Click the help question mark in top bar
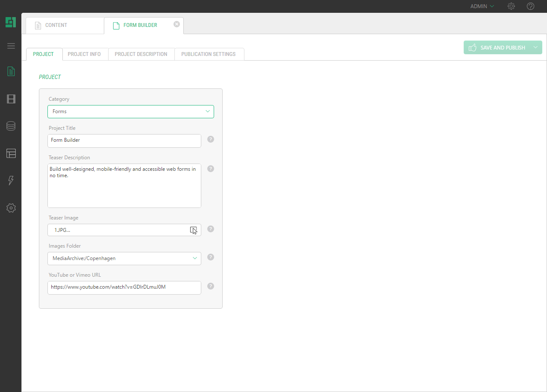The width and height of the screenshot is (547, 392). 530,6
